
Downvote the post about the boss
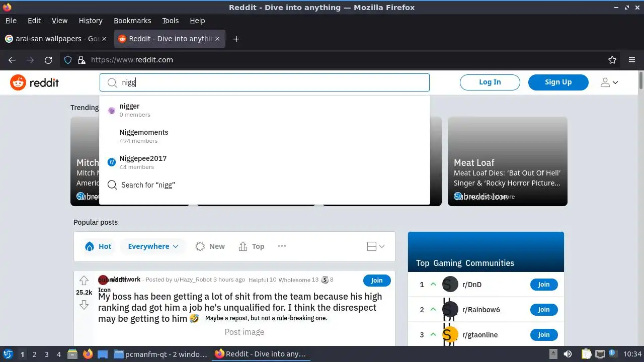pos(84,305)
